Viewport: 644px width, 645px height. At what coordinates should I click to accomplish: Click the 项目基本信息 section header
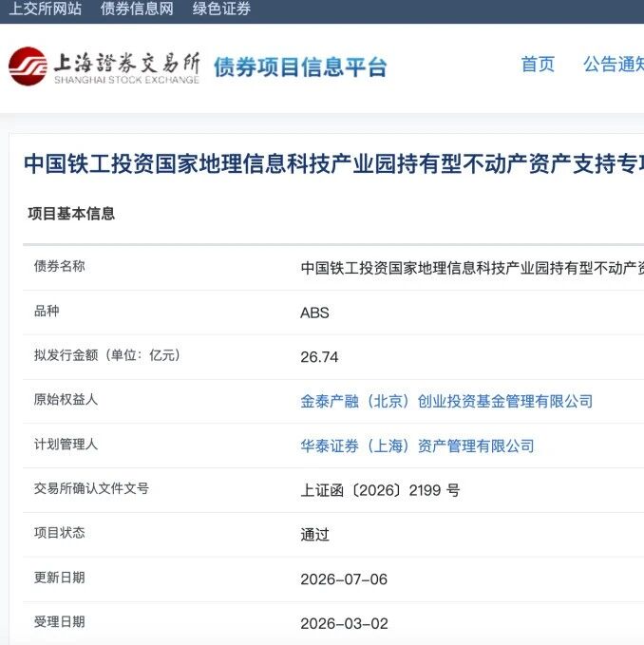pos(71,214)
